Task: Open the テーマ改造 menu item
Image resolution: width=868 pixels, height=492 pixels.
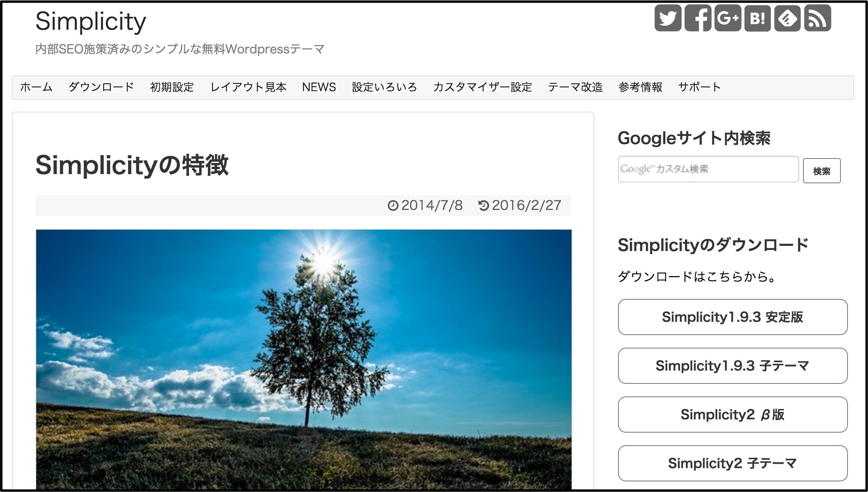Action: point(575,87)
